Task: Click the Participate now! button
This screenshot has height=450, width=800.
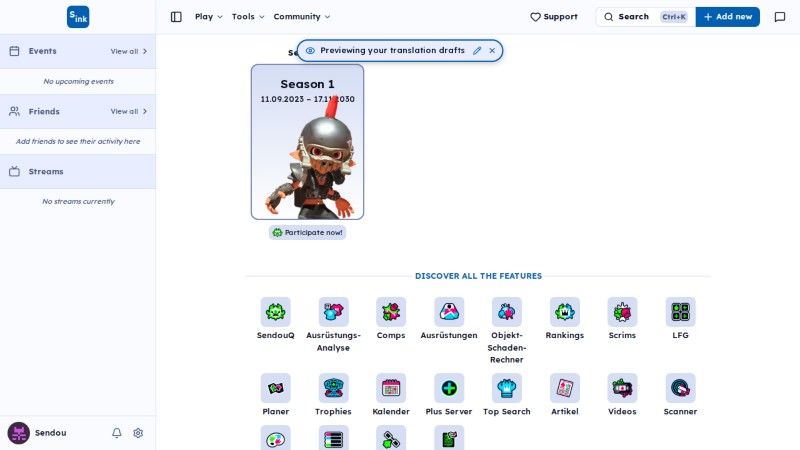Action: pyautogui.click(x=307, y=233)
